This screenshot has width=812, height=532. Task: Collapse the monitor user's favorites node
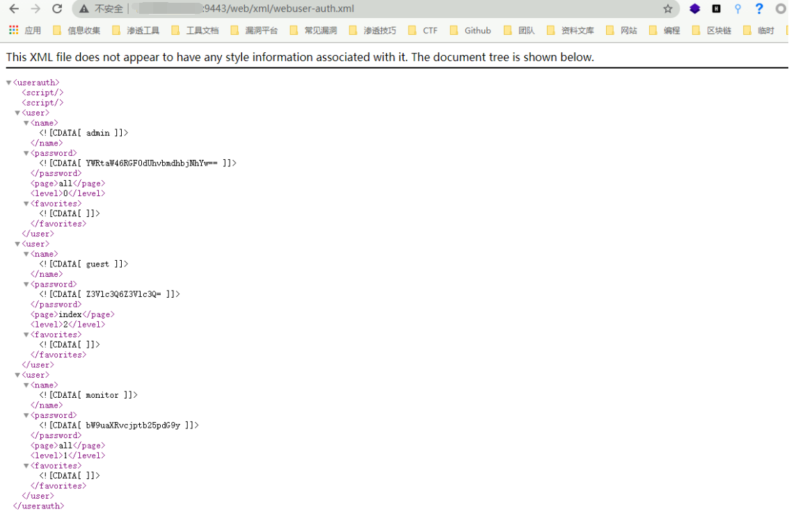click(26, 466)
